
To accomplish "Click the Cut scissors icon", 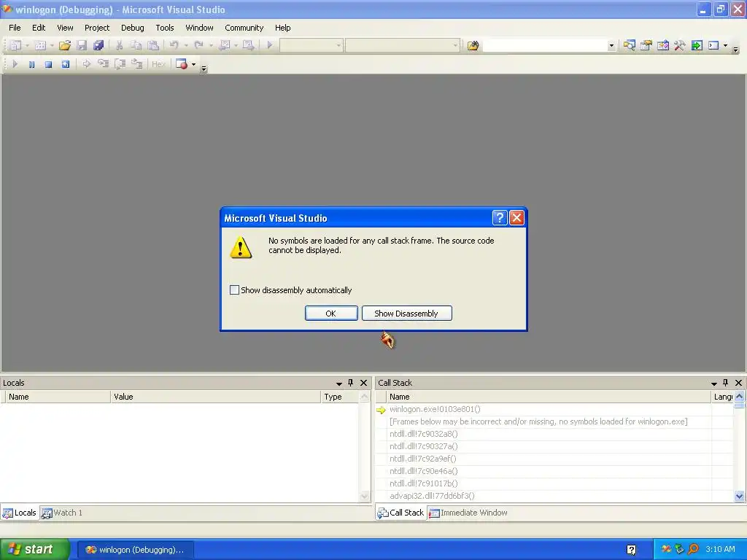I will pos(119,45).
